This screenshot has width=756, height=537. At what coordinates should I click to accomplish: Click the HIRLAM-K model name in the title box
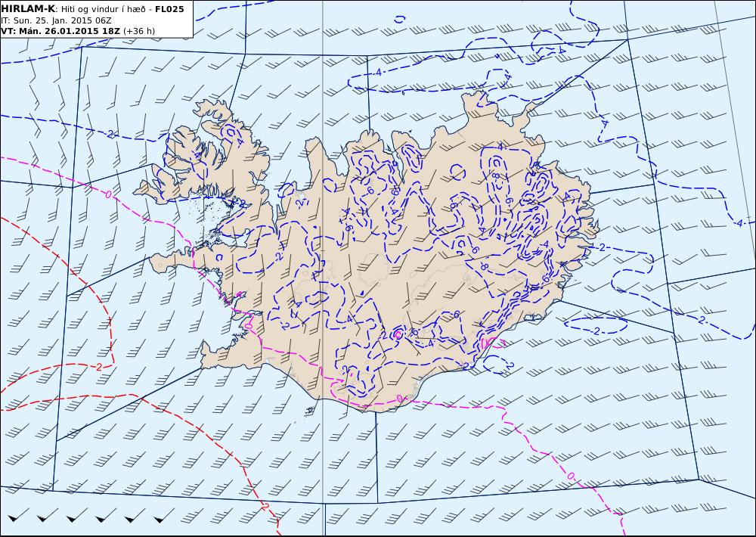[x=28, y=8]
